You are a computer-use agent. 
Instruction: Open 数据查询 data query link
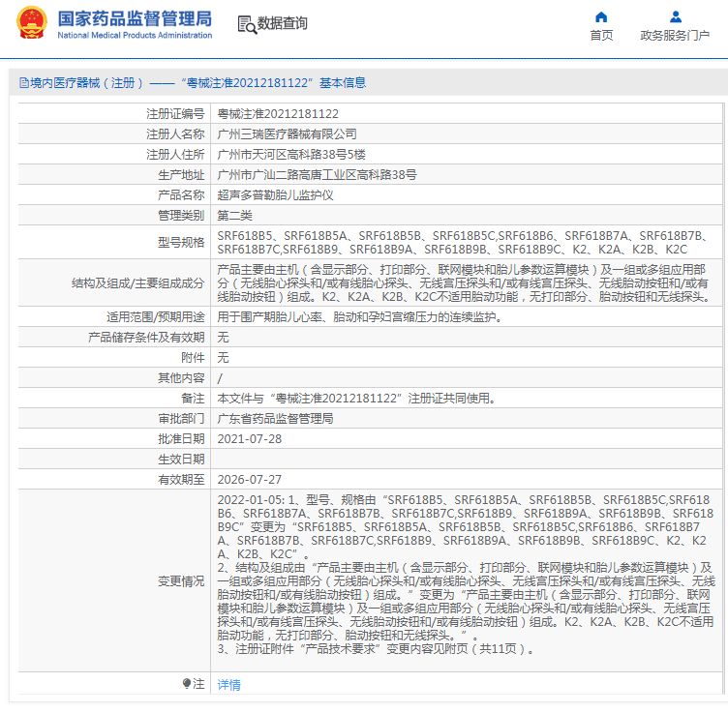[283, 23]
